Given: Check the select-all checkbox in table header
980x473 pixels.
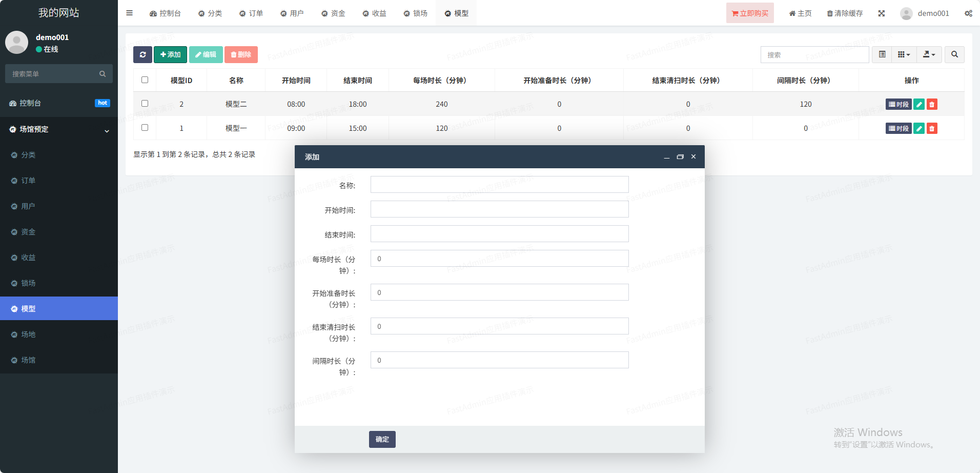Looking at the screenshot, I should pos(145,80).
